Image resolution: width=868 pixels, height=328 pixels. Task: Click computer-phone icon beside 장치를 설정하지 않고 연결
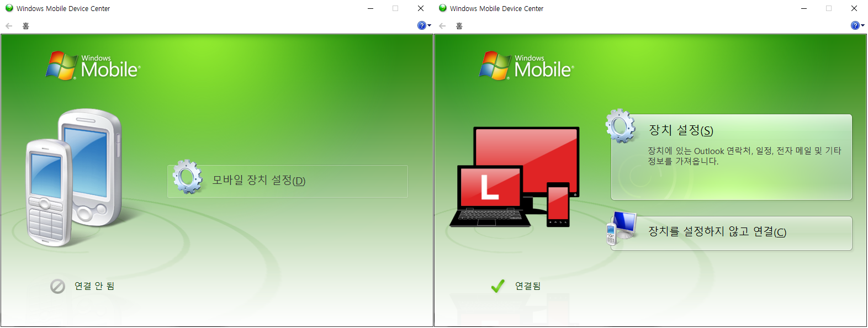click(x=622, y=228)
